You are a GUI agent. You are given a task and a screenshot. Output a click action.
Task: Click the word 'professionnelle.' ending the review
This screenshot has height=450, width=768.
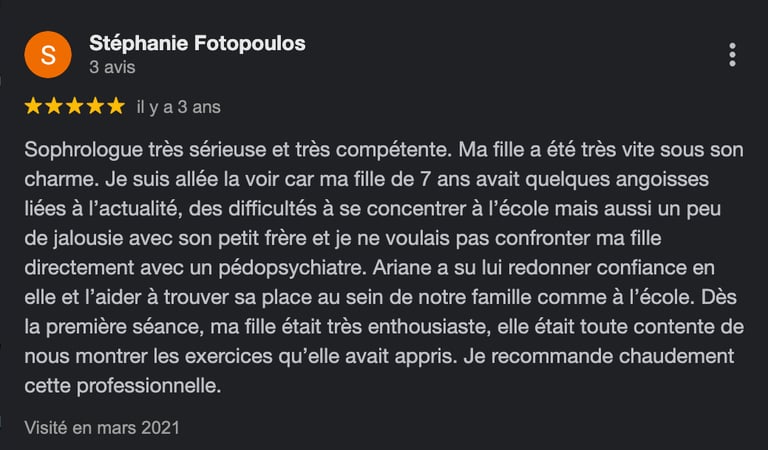click(149, 386)
